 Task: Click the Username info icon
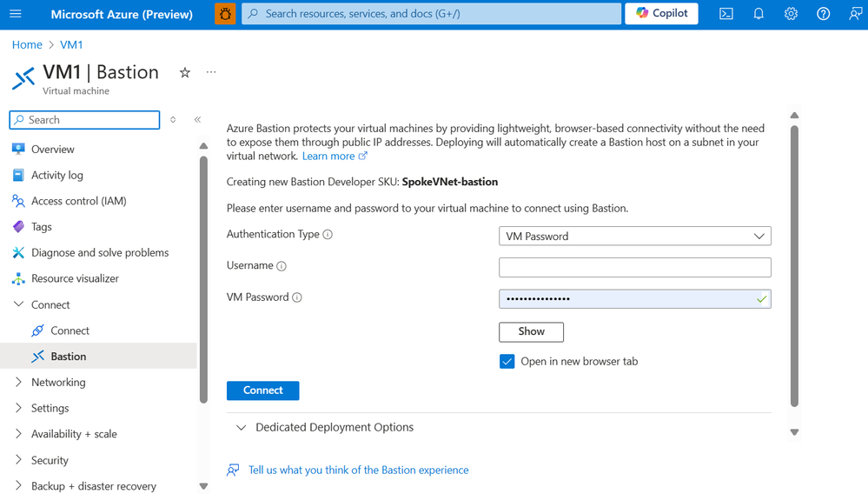pos(282,266)
